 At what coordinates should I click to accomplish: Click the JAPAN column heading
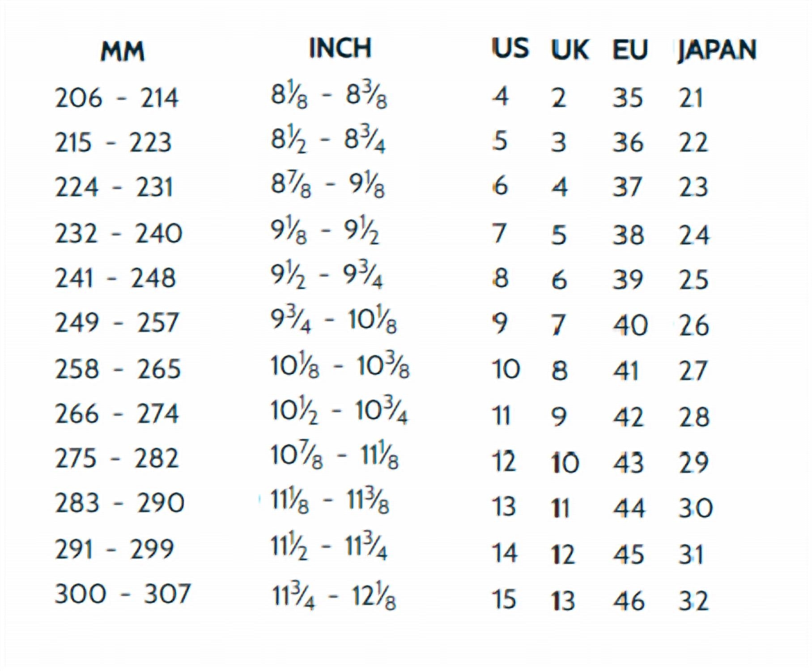click(717, 50)
